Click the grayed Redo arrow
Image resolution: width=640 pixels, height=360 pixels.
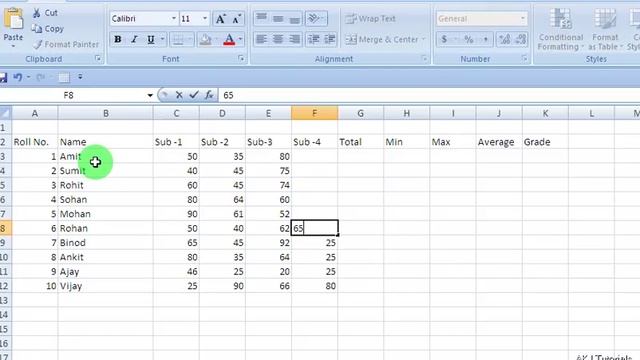(40, 77)
